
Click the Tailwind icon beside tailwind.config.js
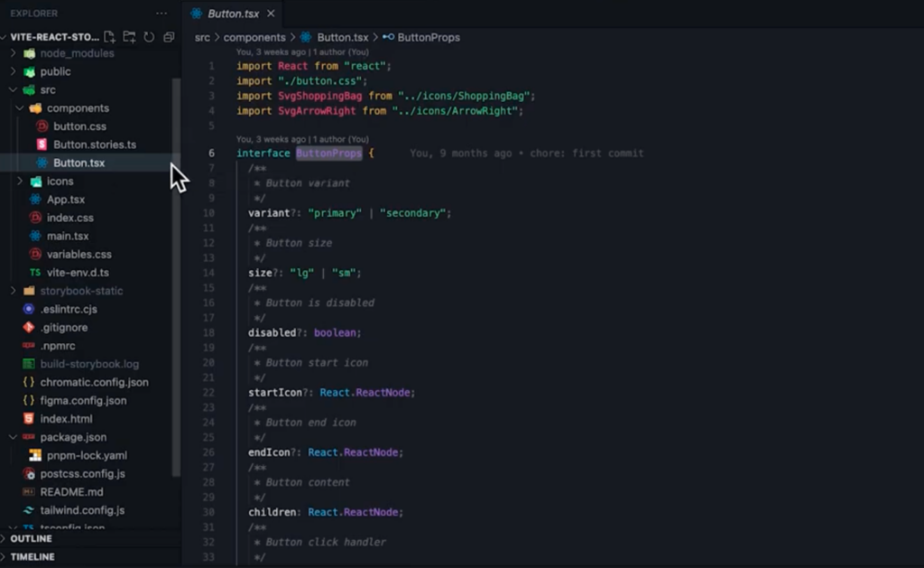click(x=28, y=510)
